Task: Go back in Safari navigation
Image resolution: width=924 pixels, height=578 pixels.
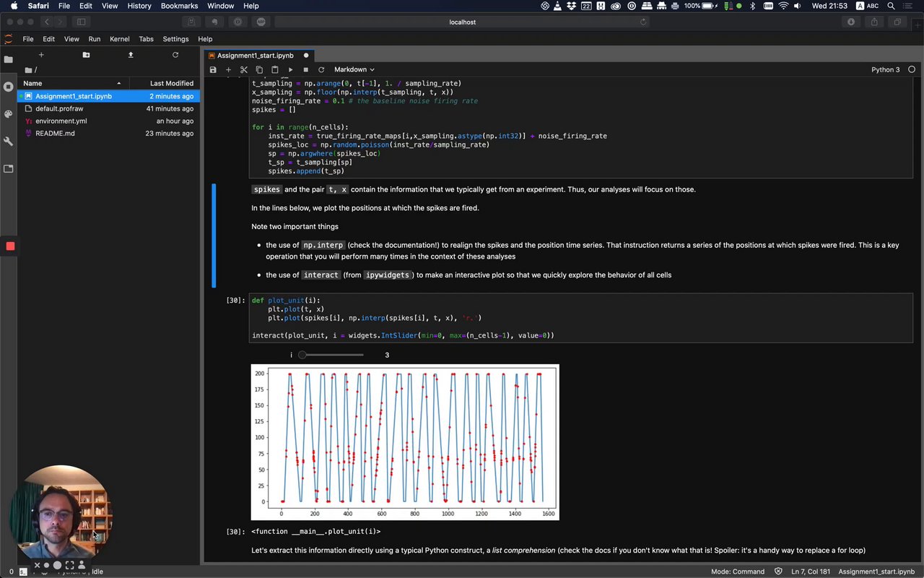Action: 47,22
